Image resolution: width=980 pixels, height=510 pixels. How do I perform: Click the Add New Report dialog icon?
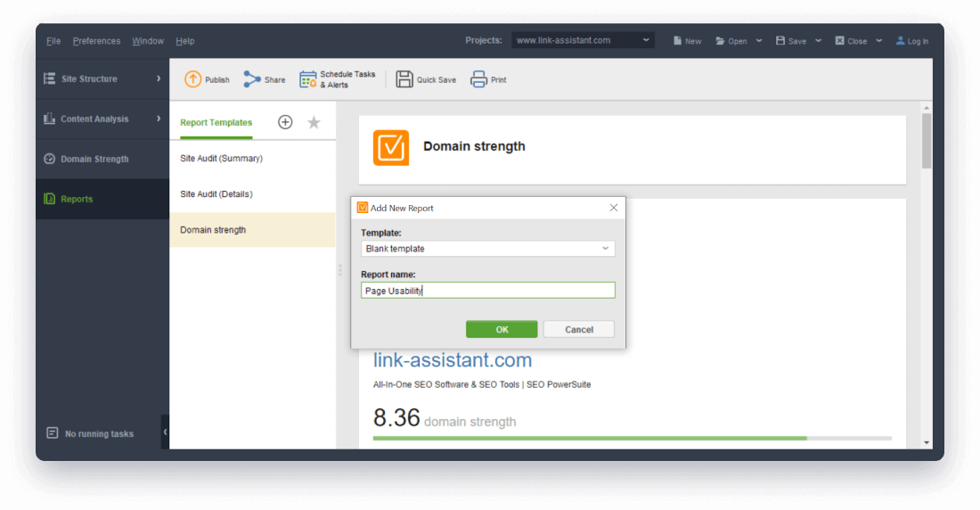[x=362, y=208]
